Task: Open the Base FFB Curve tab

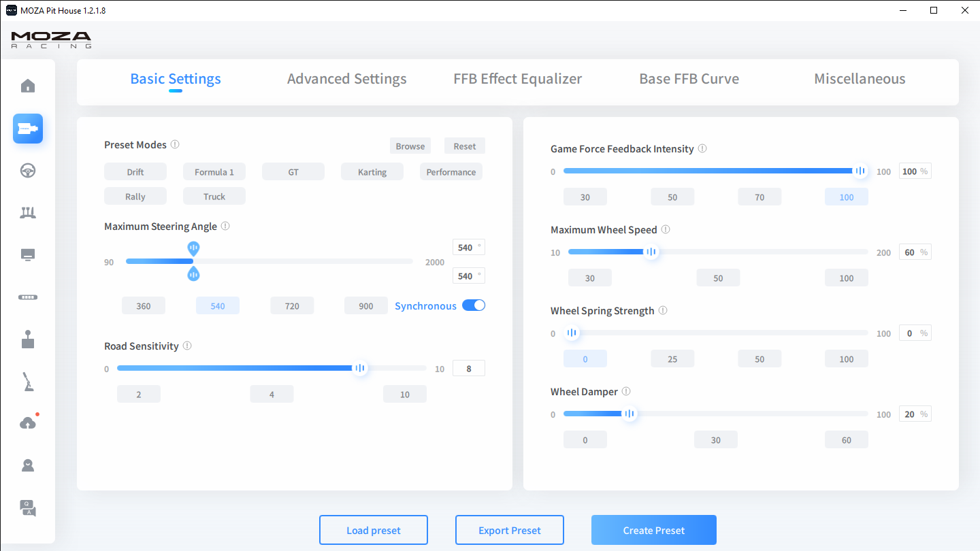Action: coord(689,79)
